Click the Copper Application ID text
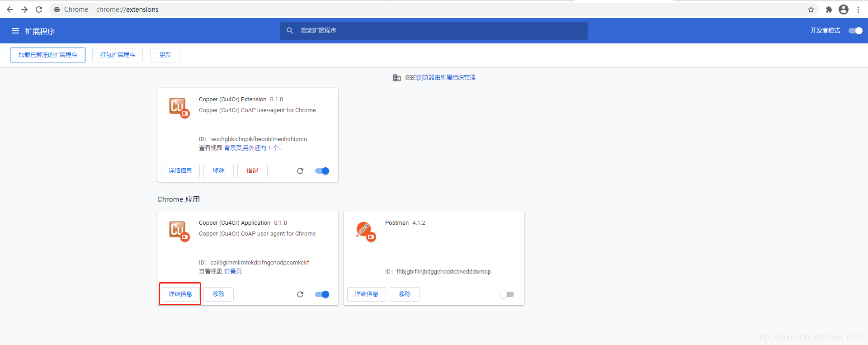This screenshot has width=868, height=345. [254, 263]
